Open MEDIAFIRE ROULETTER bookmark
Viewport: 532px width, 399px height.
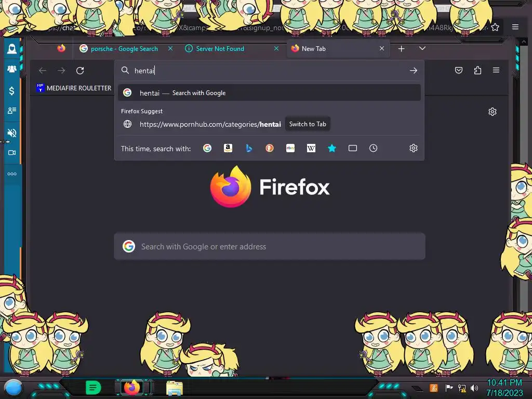[x=74, y=88]
